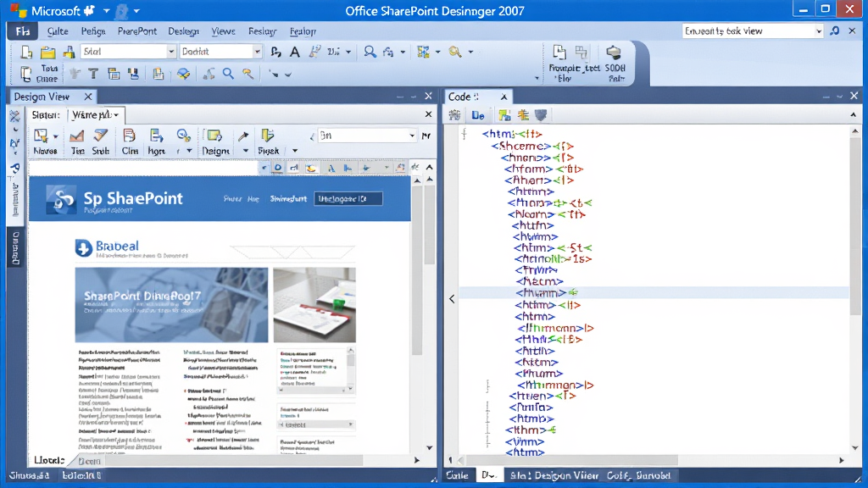Image resolution: width=868 pixels, height=488 pixels.
Task: Open the Pefiga menu
Action: [93, 31]
